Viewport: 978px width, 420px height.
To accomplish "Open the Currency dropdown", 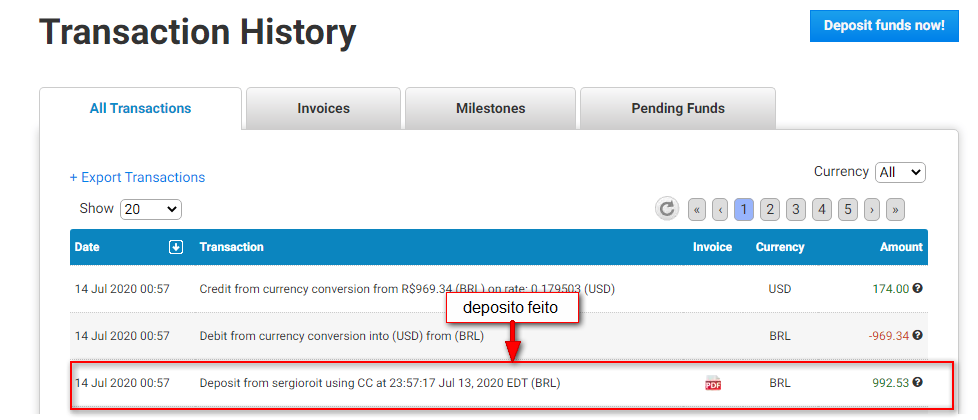I will click(900, 172).
